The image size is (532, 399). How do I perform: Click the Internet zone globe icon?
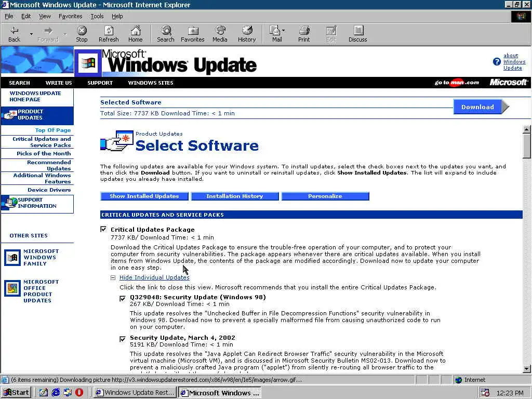(x=458, y=380)
